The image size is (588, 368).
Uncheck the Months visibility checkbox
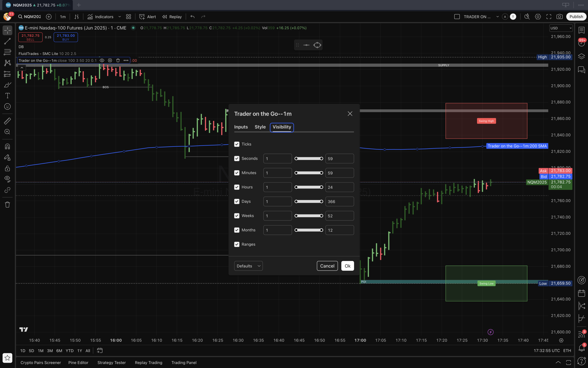[237, 230]
